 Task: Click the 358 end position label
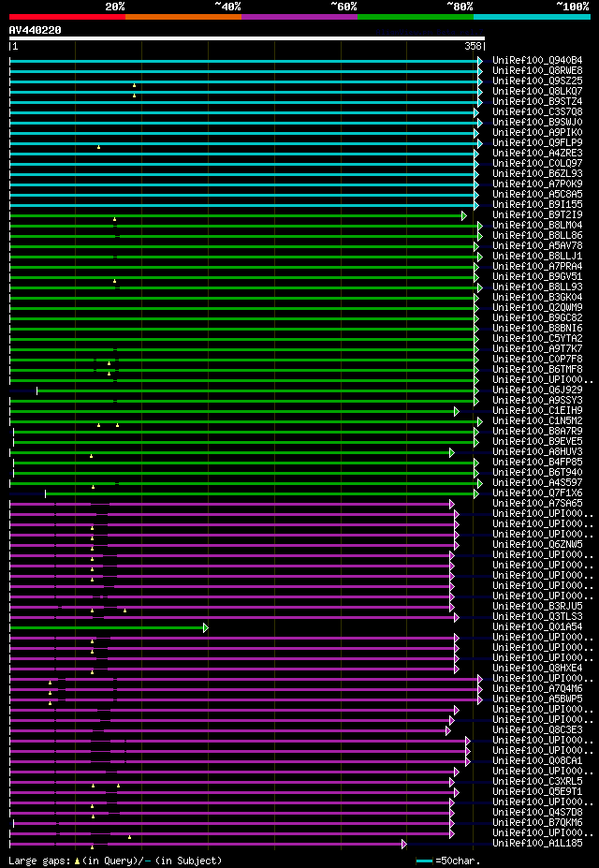473,47
